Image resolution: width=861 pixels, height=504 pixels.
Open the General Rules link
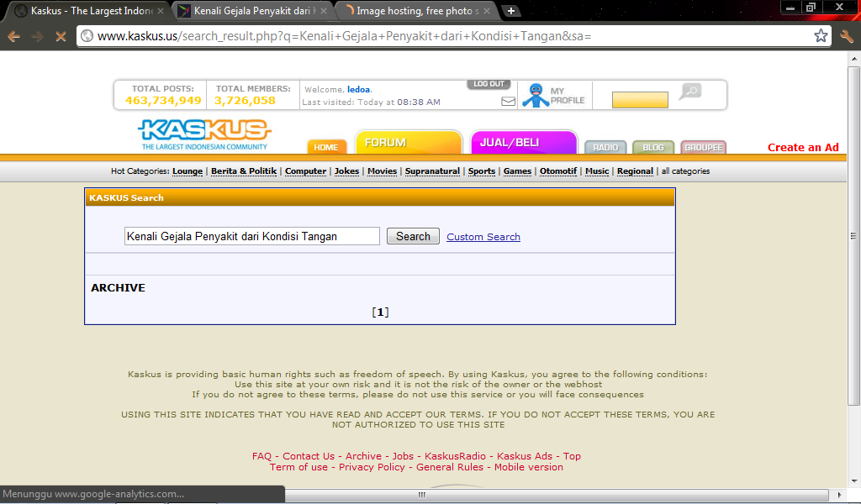[x=450, y=467]
